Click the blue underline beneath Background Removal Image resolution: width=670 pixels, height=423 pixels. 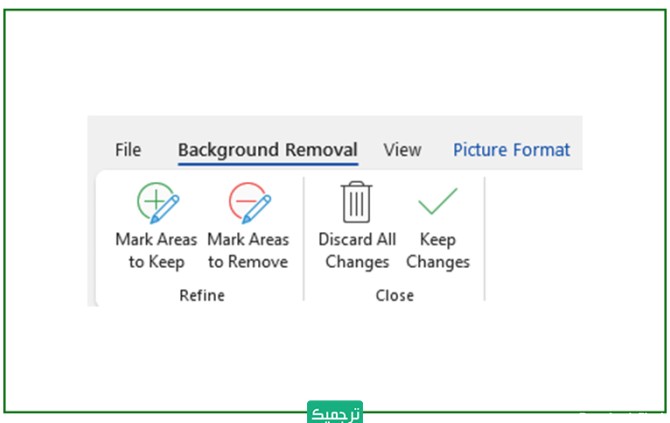pyautogui.click(x=267, y=162)
